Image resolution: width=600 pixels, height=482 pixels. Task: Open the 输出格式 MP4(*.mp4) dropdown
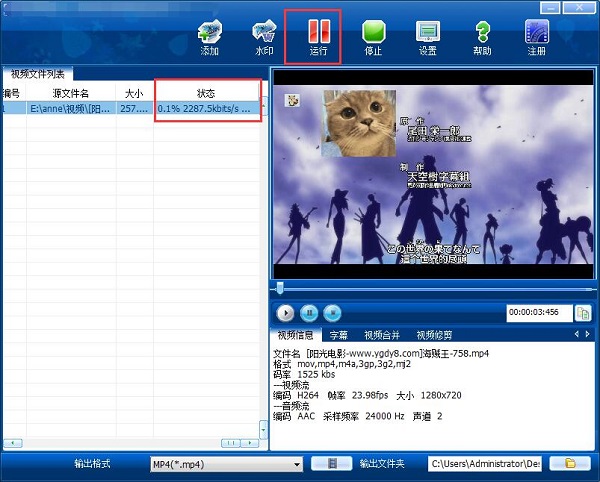tap(226, 464)
